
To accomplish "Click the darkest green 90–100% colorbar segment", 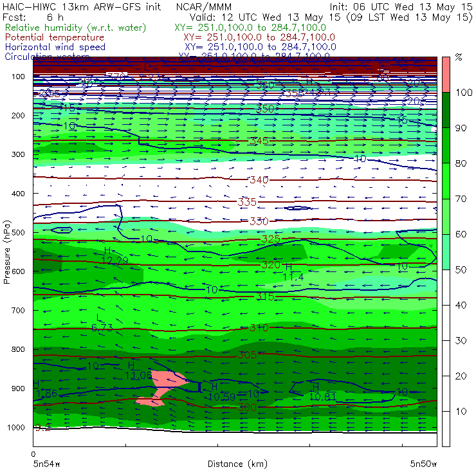I will [446, 110].
